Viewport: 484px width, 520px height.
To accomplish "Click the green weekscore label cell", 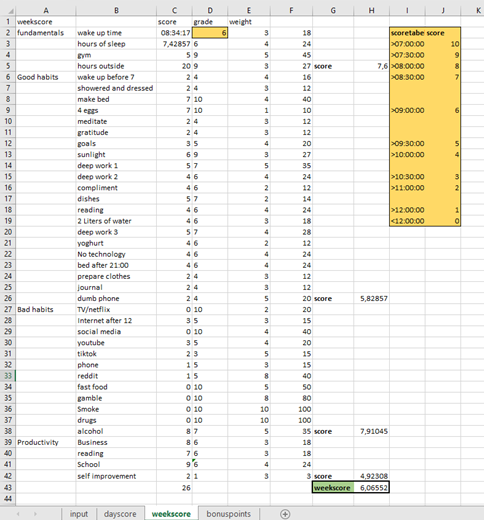I will coord(333,488).
